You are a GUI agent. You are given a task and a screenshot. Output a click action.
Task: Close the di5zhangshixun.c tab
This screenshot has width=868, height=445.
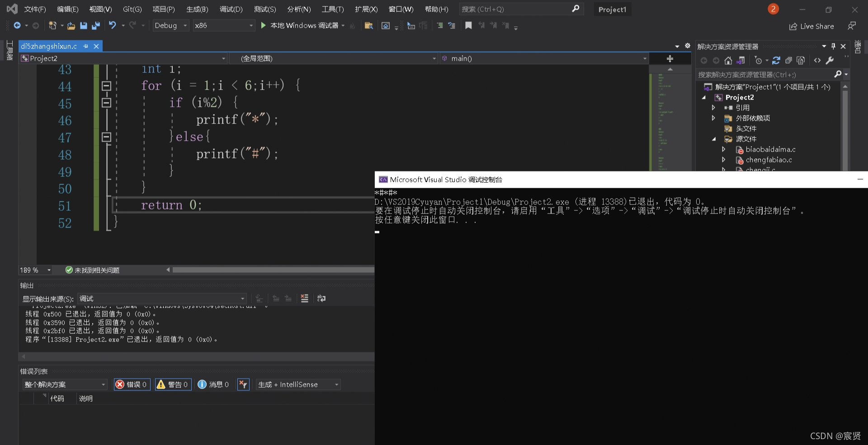pyautogui.click(x=96, y=46)
